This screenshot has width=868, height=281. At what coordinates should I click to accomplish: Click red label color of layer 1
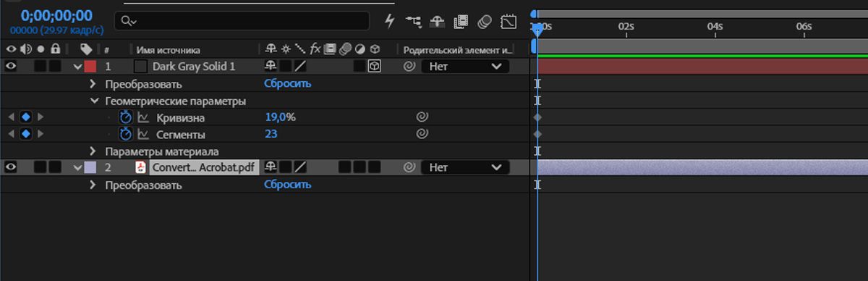tap(90, 66)
